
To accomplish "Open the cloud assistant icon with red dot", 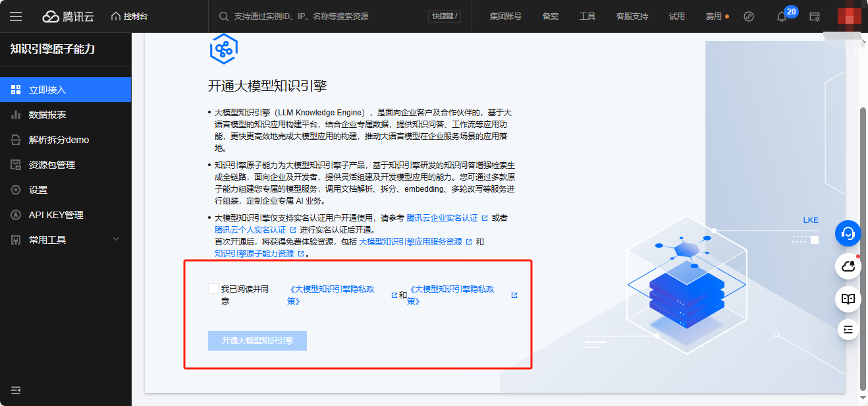I will (x=848, y=266).
